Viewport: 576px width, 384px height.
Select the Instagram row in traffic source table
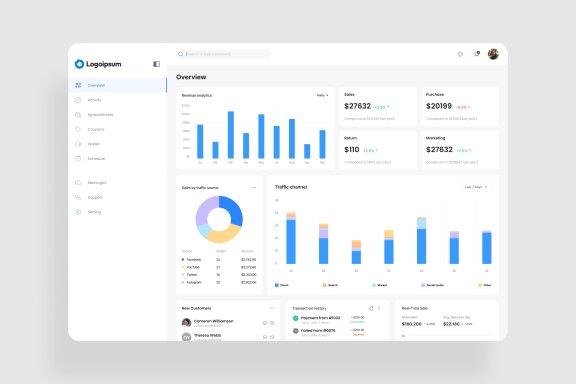(x=219, y=283)
